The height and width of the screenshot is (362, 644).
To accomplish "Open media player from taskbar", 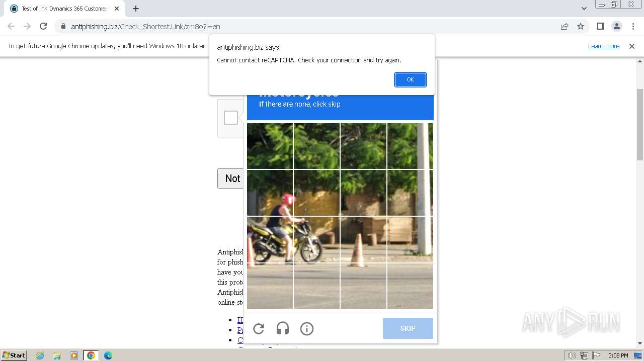I will pos(74,355).
